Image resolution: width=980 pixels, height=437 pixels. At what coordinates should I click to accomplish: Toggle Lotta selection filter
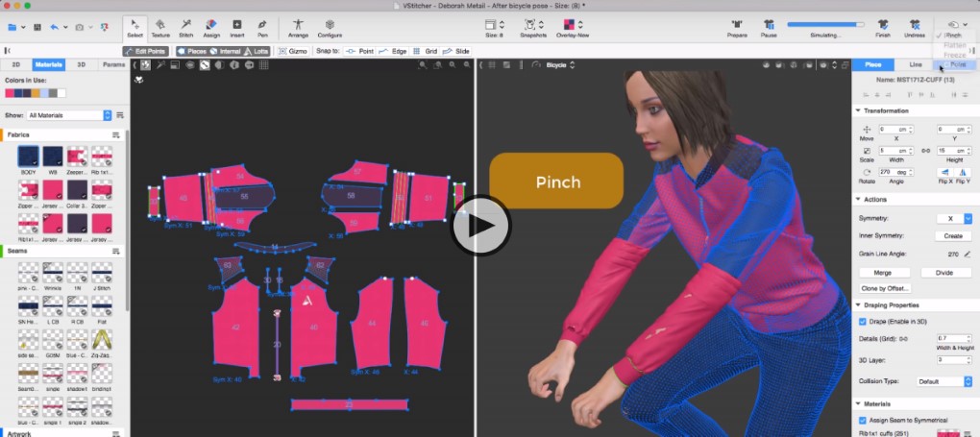257,51
